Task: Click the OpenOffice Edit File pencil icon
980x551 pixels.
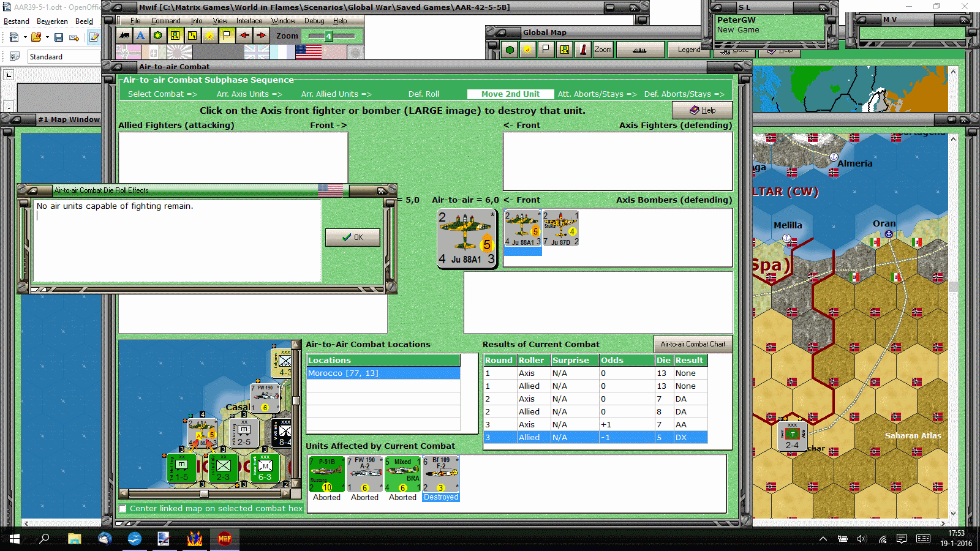Action: point(94,37)
